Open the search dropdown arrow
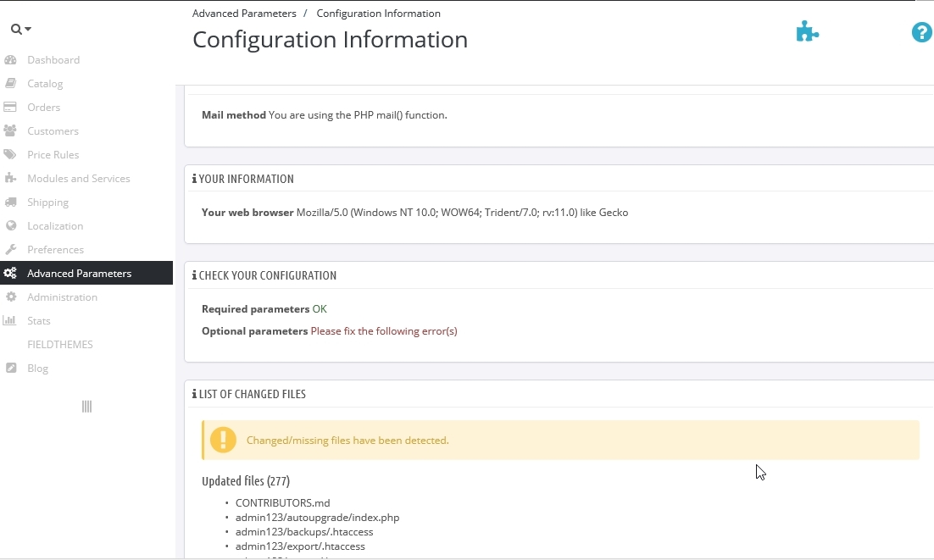This screenshot has height=560, width=934. 28,30
